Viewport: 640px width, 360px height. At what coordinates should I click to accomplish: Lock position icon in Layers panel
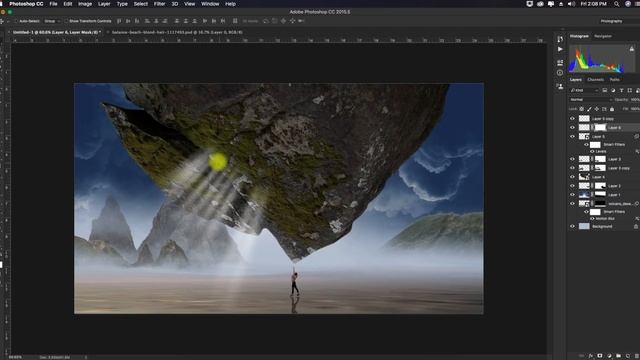pyautogui.click(x=597, y=109)
